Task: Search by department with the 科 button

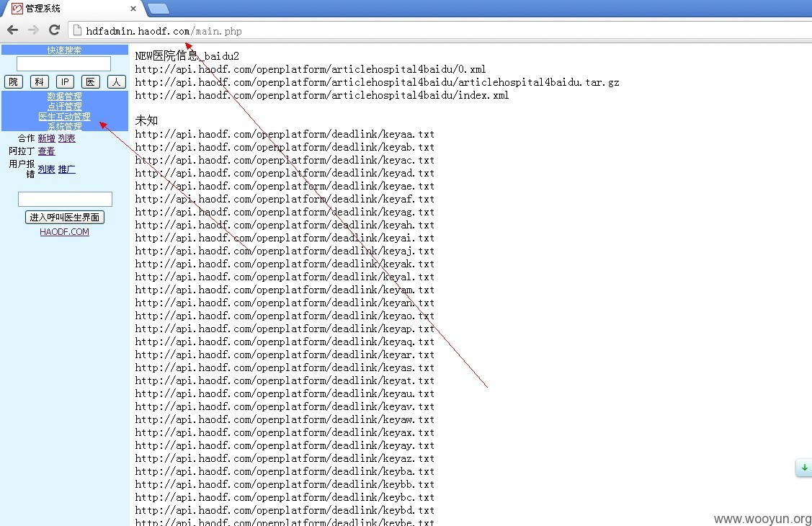Action: 40,82
